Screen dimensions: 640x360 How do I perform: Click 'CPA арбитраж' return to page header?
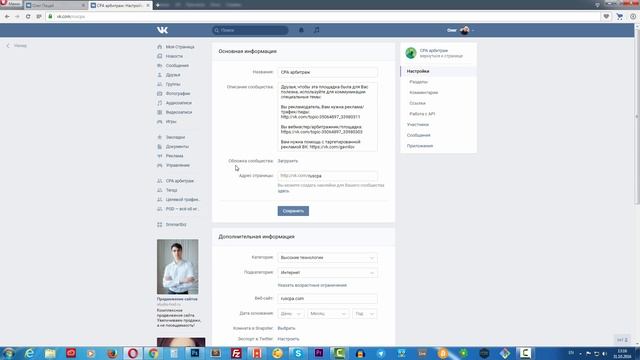[438, 53]
